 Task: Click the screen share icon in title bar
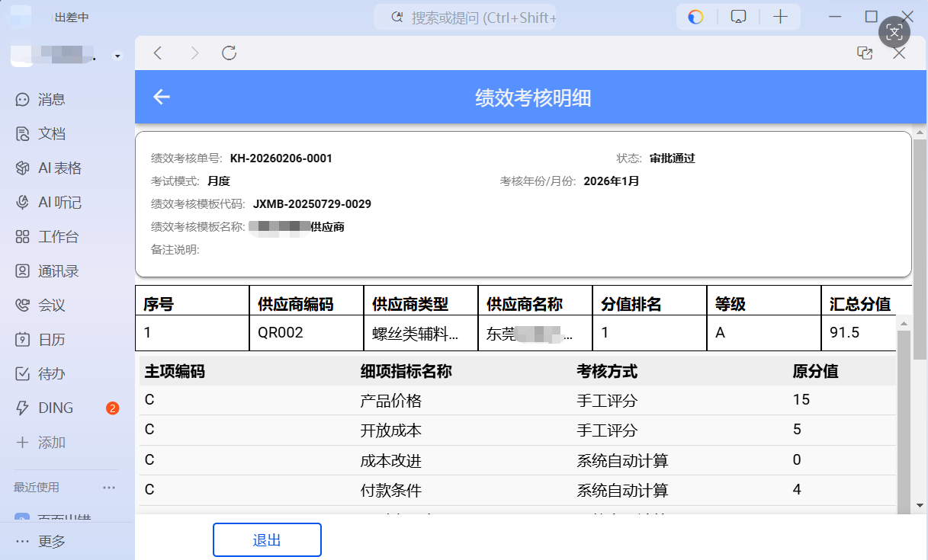pos(738,17)
